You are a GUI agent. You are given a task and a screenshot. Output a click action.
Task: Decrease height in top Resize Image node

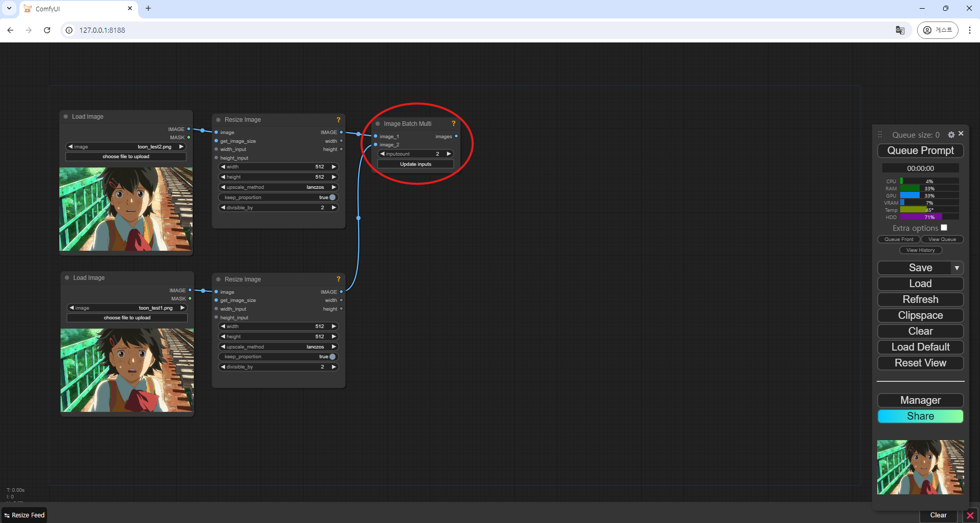223,177
